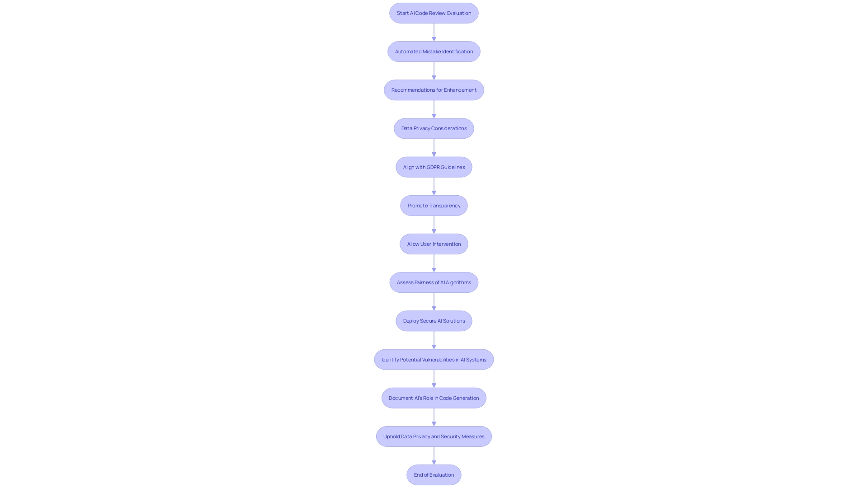Expand the Document AI's Role in Code Generation node
The width and height of the screenshot is (868, 488).
(x=434, y=398)
